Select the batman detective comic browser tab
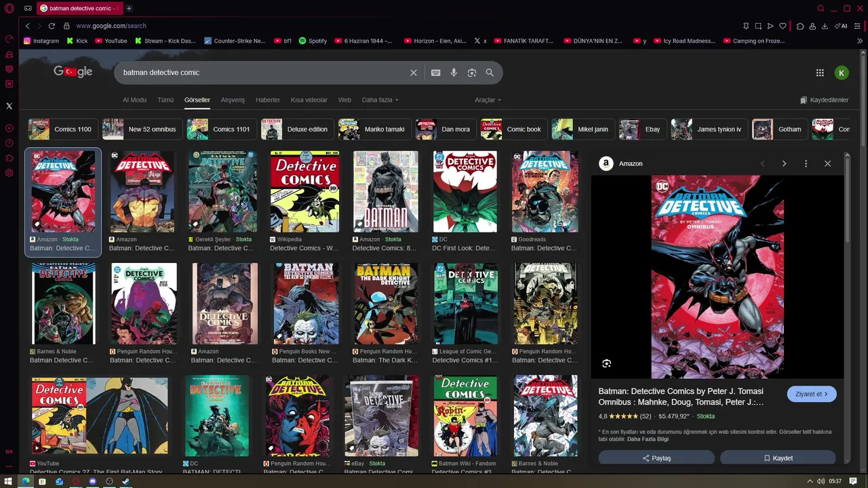Viewport: 868px width, 488px height. [79, 8]
